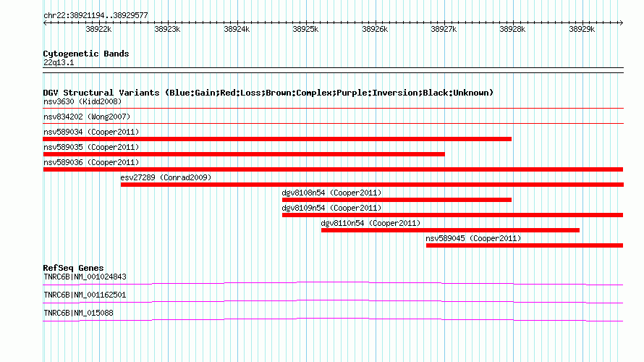Click the 38923k ruler label

167,30
